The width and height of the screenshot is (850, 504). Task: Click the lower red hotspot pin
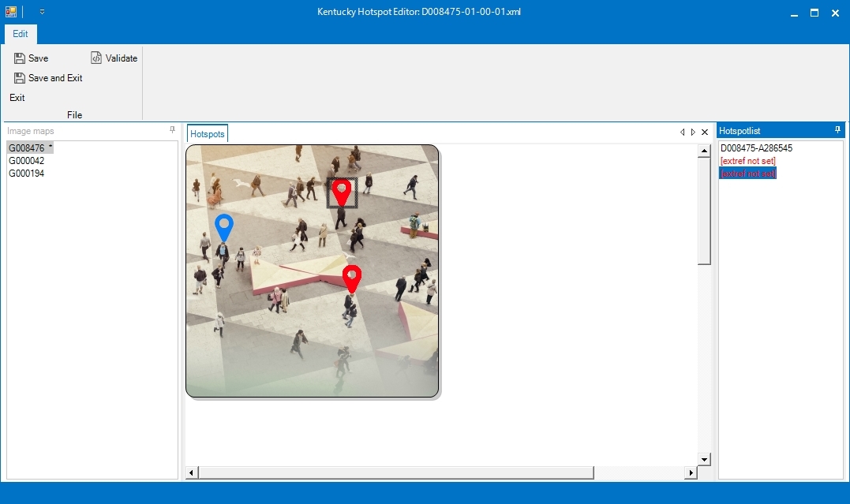(352, 278)
